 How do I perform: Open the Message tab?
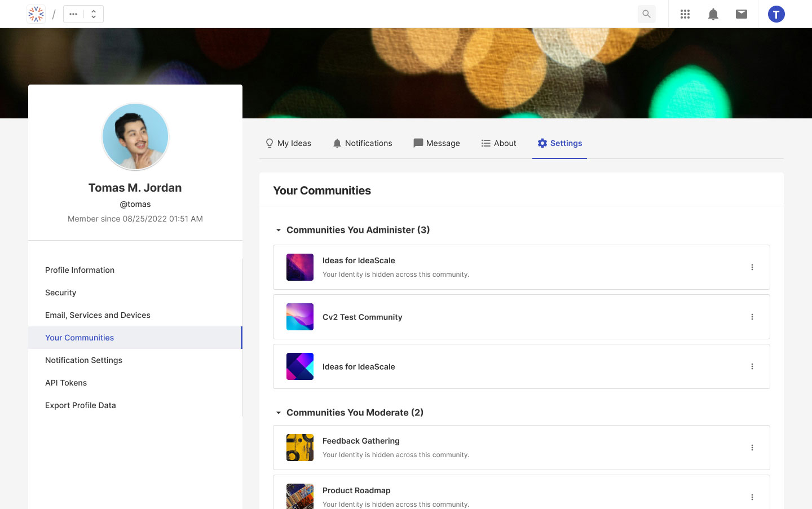click(436, 143)
